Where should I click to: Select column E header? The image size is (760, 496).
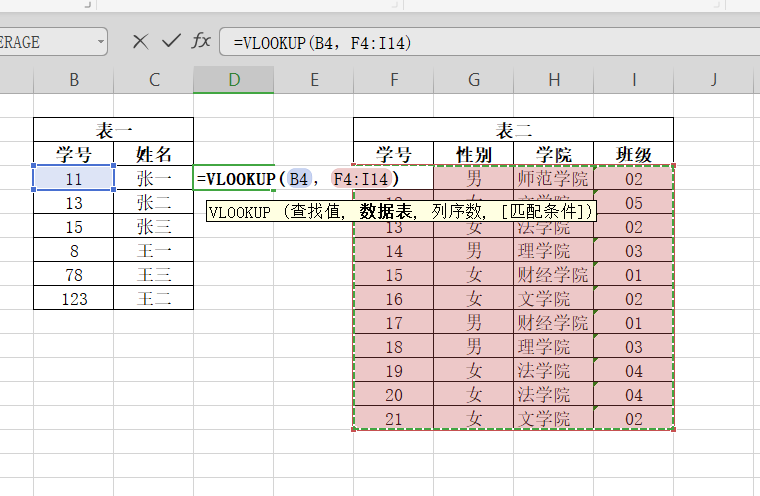click(314, 80)
